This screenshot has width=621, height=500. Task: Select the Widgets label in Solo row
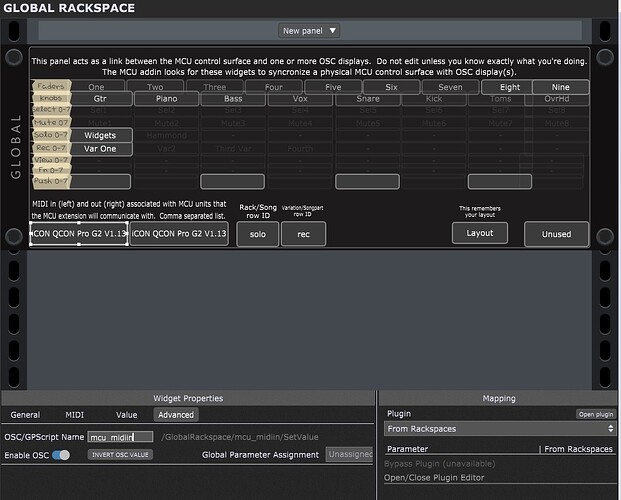point(101,135)
